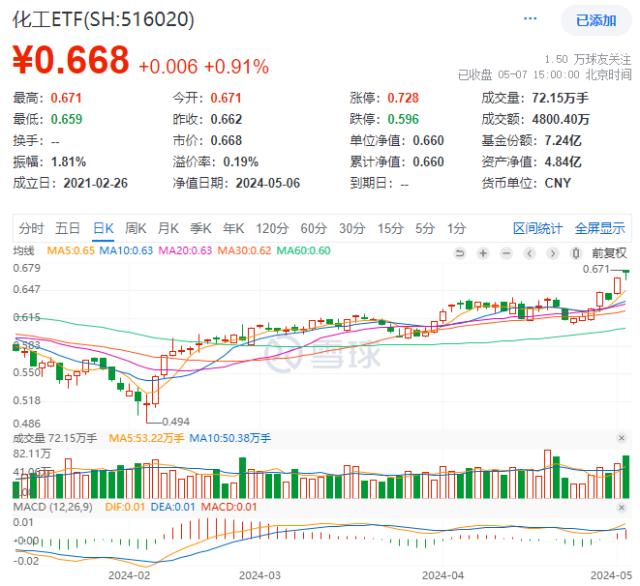Switch to the 120分 interval tab
Viewport: 640px width, 586px height.
[272, 229]
